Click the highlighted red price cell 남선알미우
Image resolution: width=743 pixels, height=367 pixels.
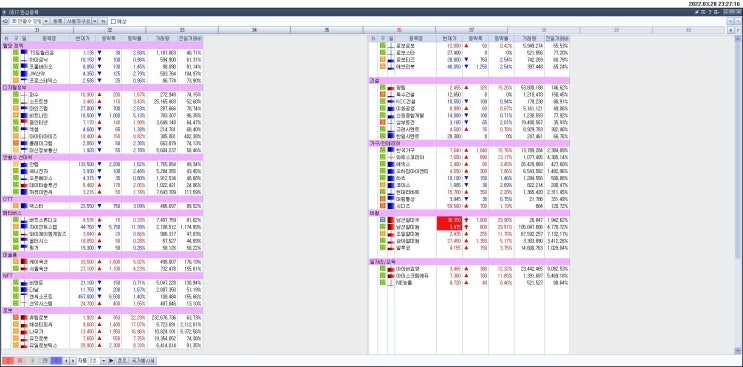point(449,220)
